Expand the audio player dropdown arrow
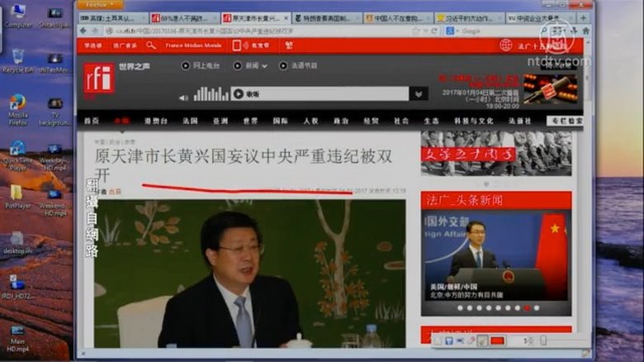This screenshot has width=644, height=362. pyautogui.click(x=419, y=94)
